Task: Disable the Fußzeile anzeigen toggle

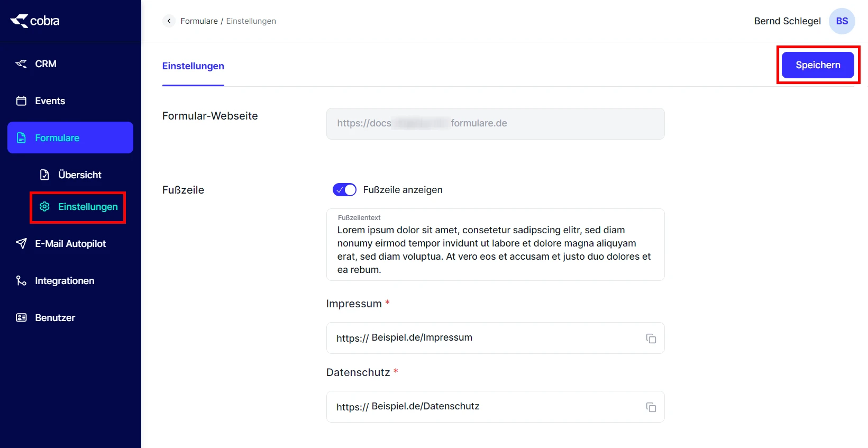Action: click(344, 190)
